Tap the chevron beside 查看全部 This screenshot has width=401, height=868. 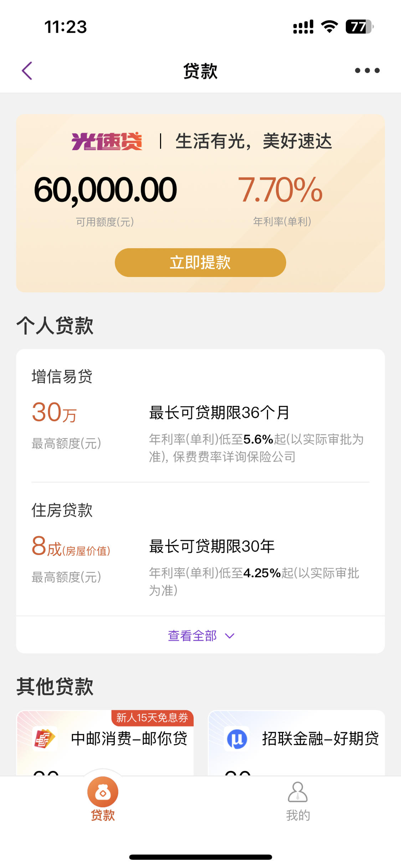point(230,636)
